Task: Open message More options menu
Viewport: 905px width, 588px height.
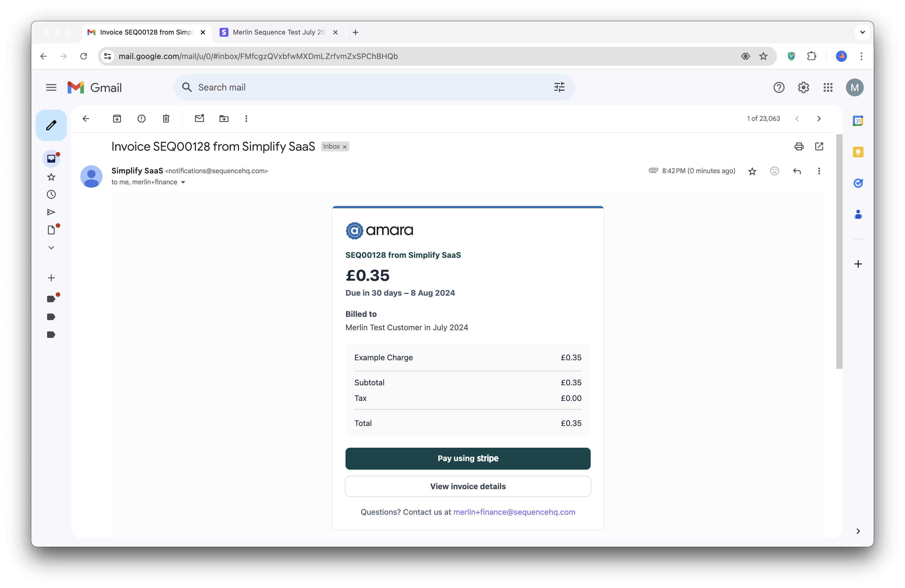Action: 819,171
